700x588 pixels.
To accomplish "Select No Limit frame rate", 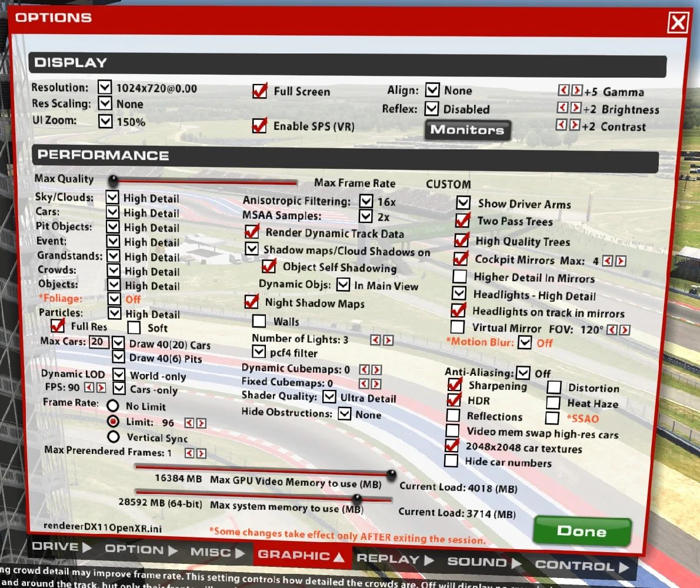I will point(113,406).
